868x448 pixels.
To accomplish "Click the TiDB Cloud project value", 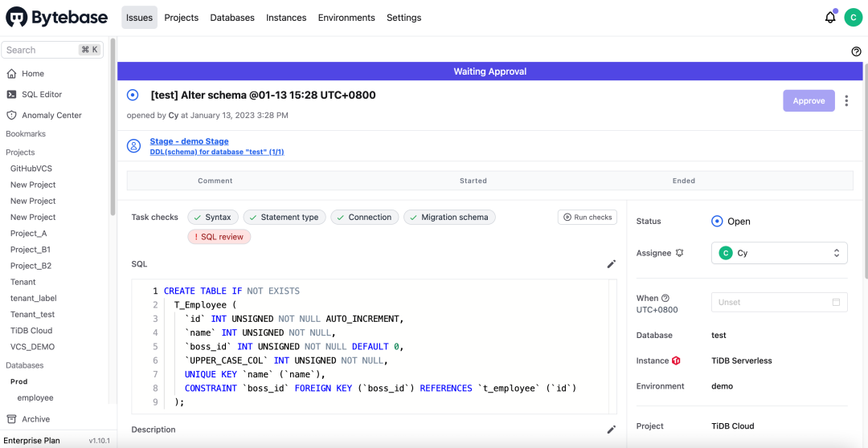I will (x=732, y=426).
